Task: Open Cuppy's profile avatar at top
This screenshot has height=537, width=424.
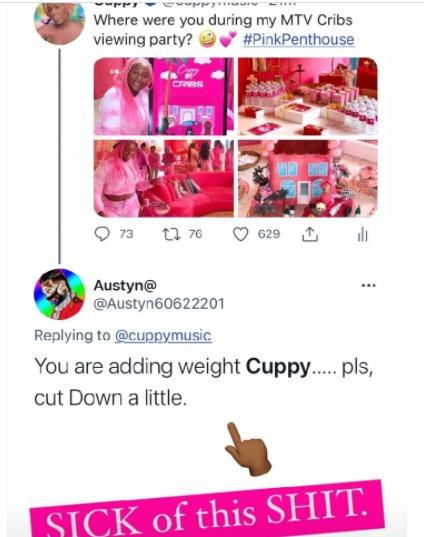Action: click(x=59, y=23)
